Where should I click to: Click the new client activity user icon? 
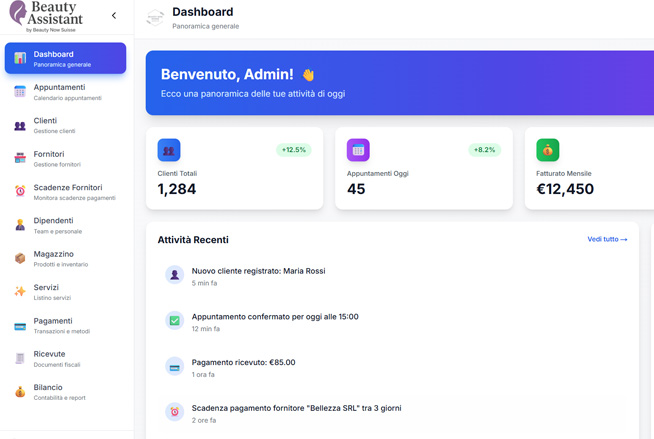pos(175,275)
